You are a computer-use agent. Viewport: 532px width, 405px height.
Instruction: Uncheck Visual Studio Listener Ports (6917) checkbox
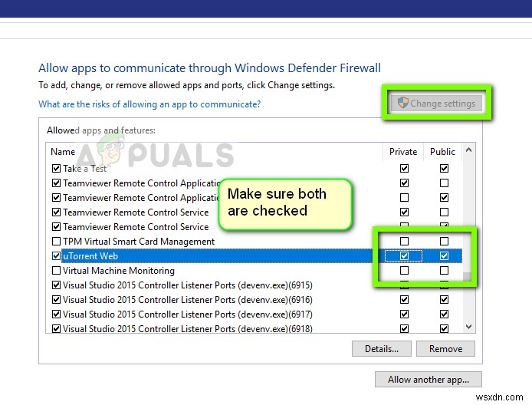click(56, 314)
